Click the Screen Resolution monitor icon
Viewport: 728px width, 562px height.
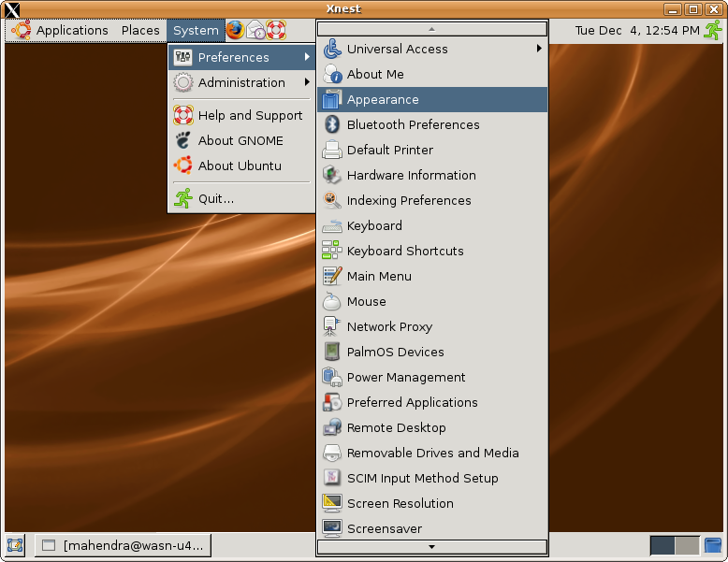[x=332, y=503]
